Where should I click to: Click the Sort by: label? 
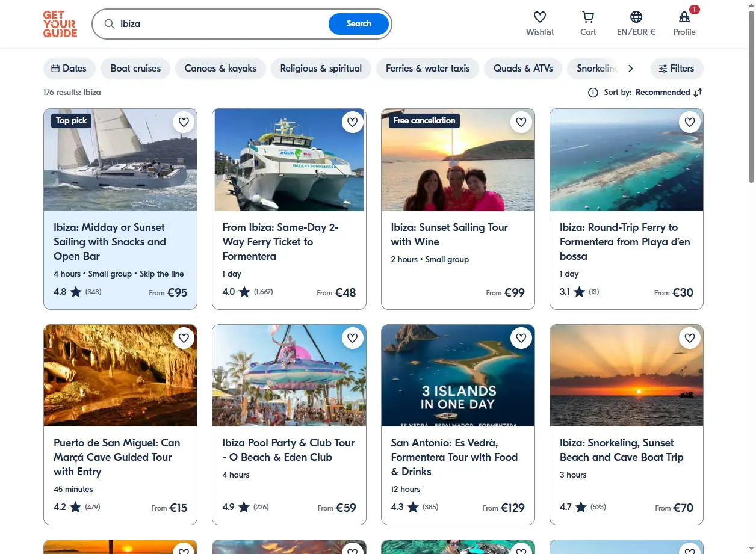pos(618,93)
